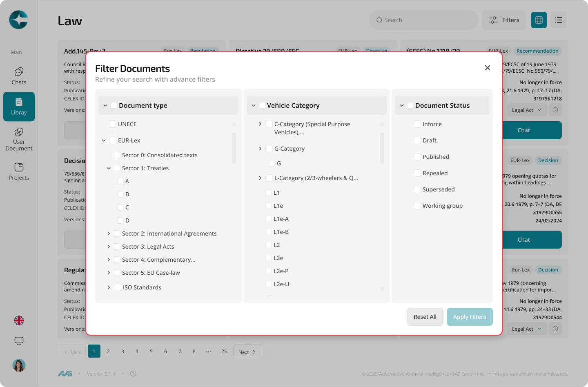Open Library in the sidebar
The width and height of the screenshot is (588, 387).
[x=19, y=107]
